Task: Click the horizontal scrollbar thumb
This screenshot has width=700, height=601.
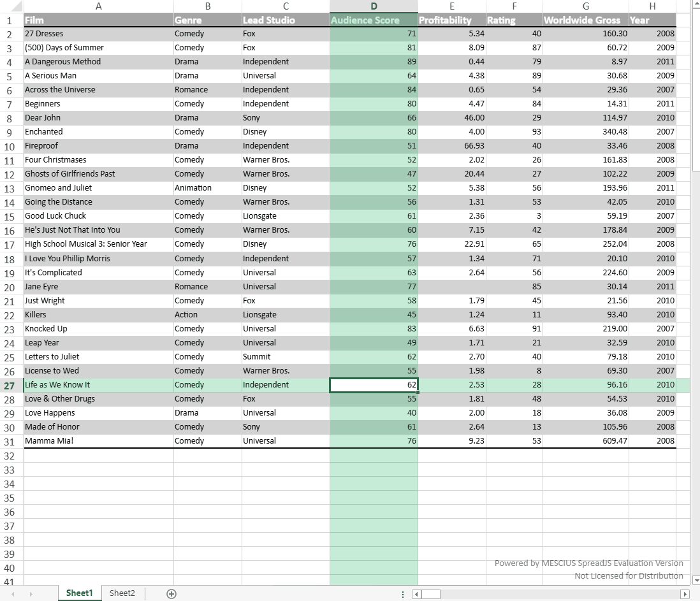Action: [431, 594]
